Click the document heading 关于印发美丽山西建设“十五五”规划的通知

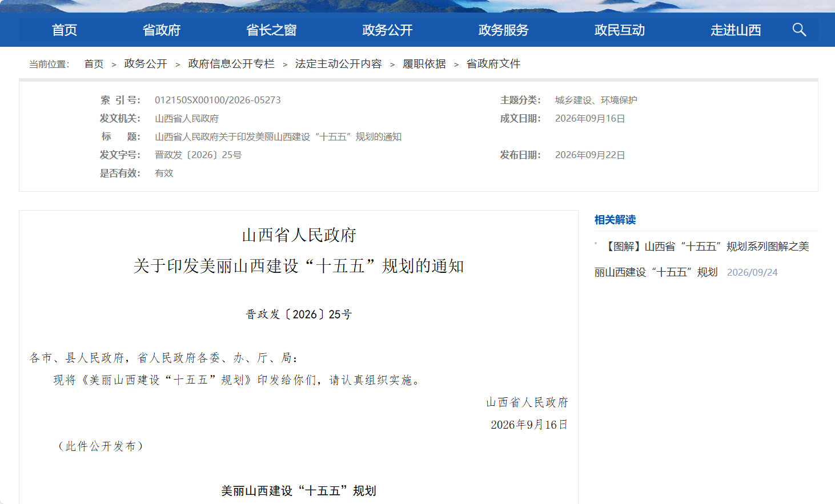tap(299, 266)
